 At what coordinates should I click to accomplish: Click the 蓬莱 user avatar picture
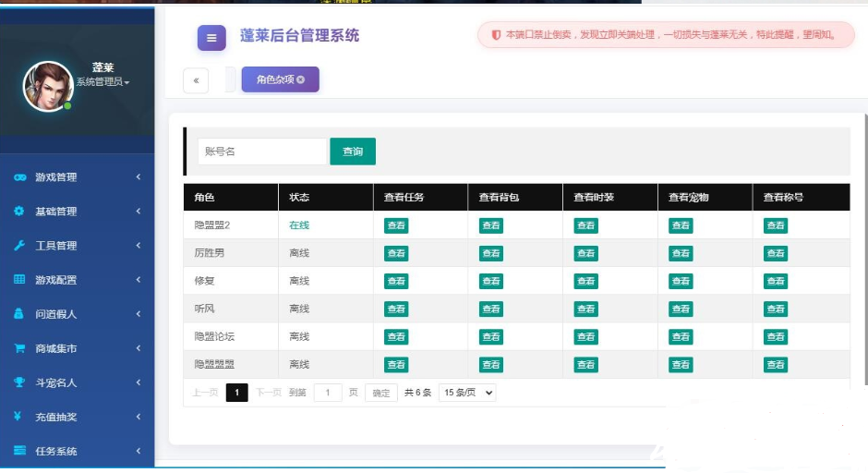[x=48, y=87]
